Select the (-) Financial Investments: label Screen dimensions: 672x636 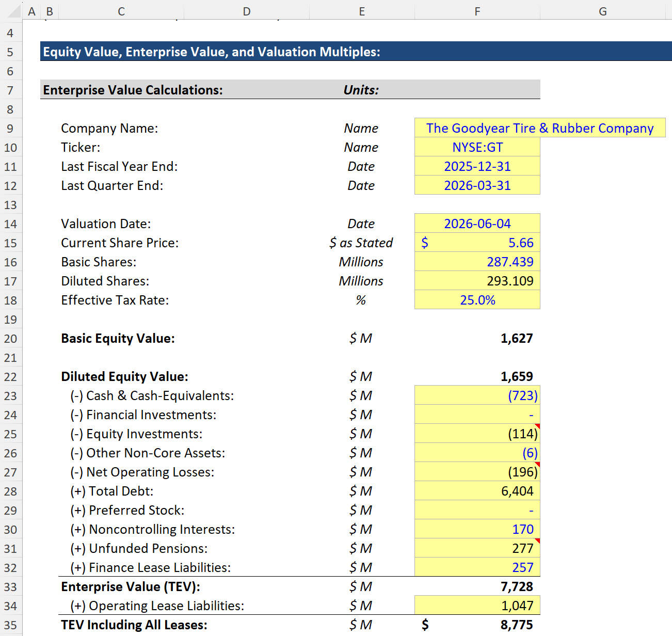[143, 415]
